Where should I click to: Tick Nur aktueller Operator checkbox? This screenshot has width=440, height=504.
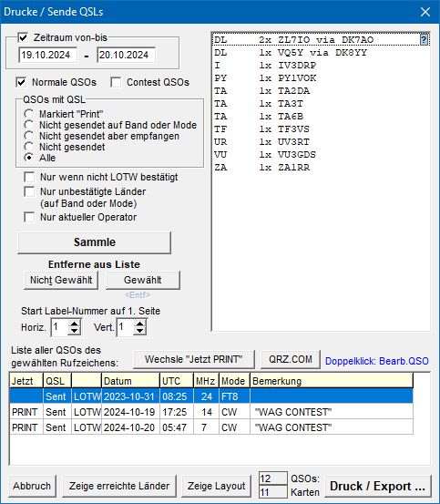click(x=29, y=217)
